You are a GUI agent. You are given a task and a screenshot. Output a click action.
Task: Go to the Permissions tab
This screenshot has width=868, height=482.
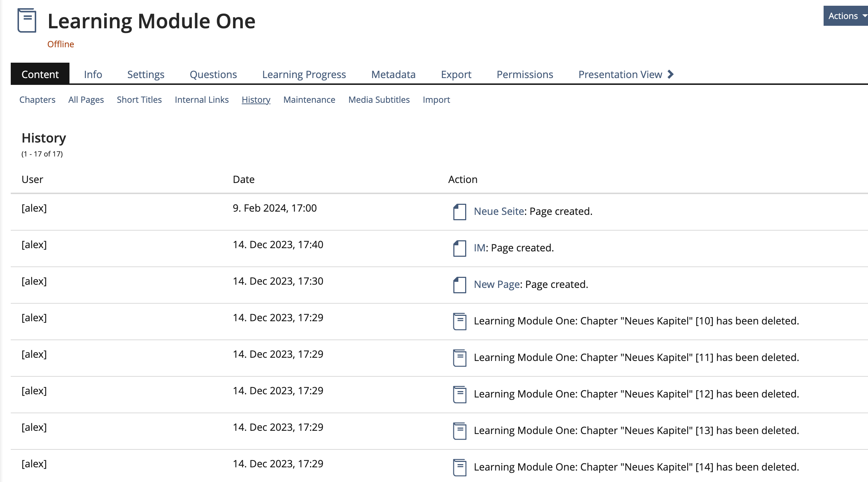525,74
